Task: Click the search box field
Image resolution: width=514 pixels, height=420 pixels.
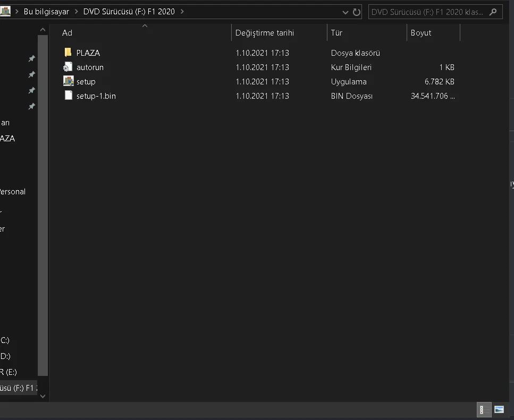Action: click(x=427, y=12)
